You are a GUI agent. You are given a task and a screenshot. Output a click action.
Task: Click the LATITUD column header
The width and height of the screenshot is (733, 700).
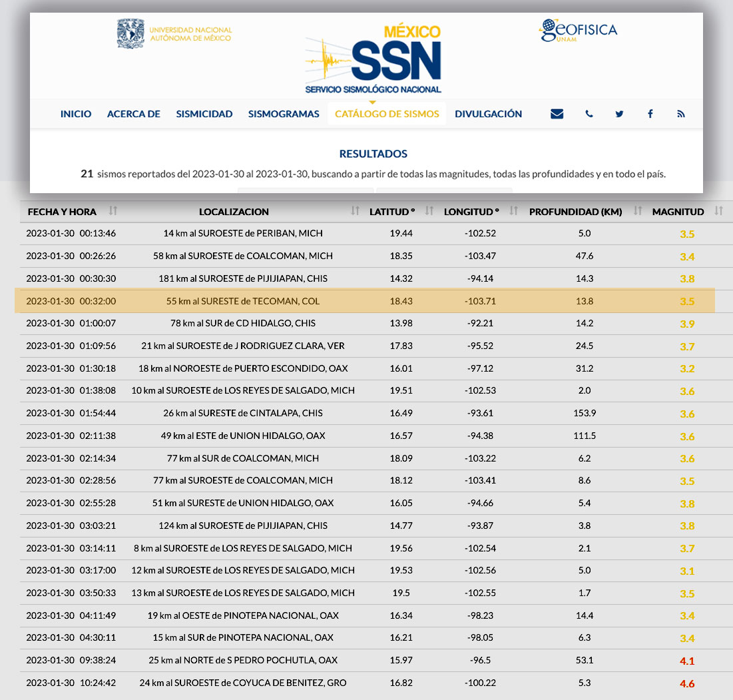click(392, 212)
